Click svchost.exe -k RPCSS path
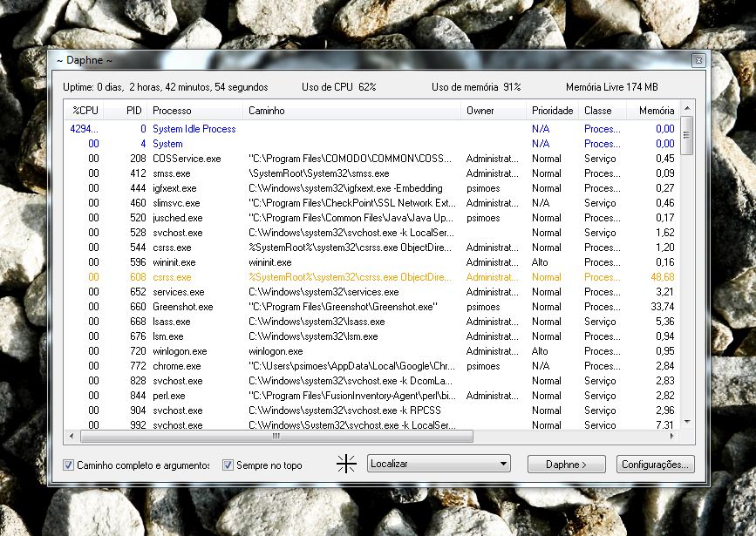Screen dimensions: 756x536 (x=344, y=410)
